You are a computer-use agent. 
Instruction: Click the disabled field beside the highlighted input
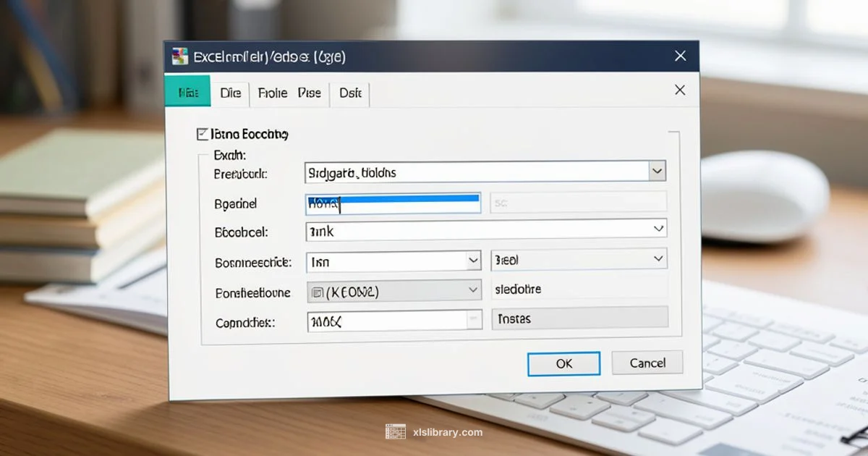coord(577,202)
